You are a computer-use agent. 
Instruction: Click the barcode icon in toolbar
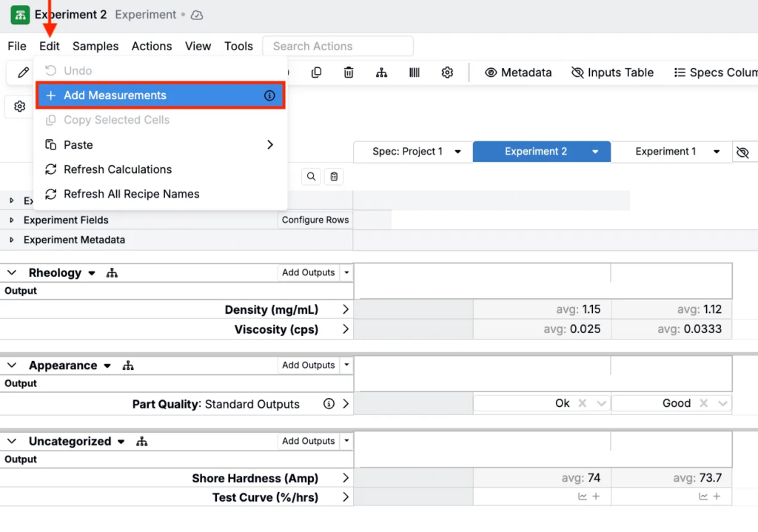click(415, 73)
